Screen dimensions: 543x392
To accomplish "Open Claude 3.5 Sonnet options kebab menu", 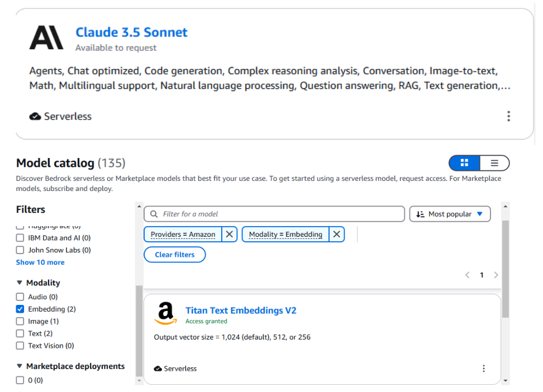I will (508, 116).
